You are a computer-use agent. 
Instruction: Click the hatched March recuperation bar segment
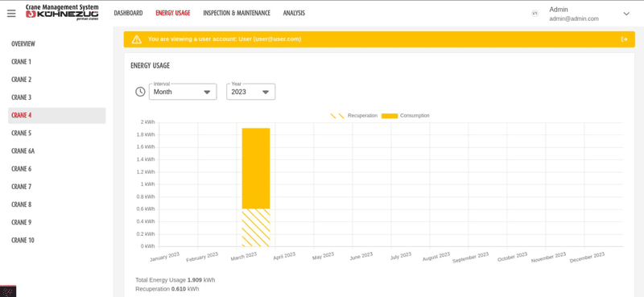tap(256, 228)
